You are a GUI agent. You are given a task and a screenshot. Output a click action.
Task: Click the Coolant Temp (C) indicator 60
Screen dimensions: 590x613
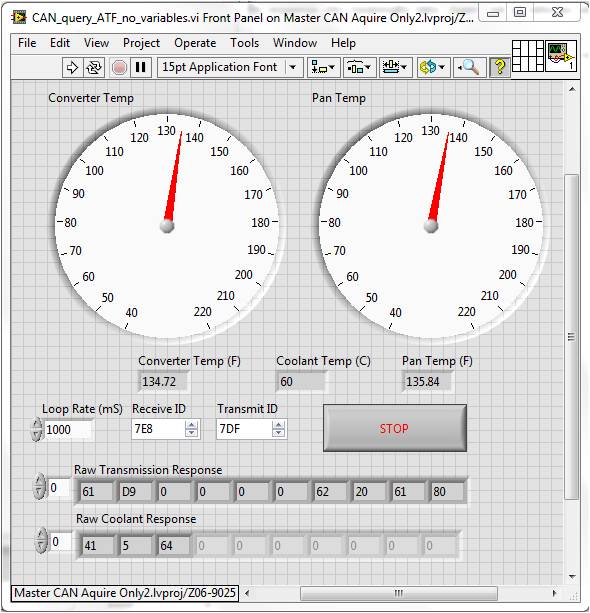pos(301,381)
